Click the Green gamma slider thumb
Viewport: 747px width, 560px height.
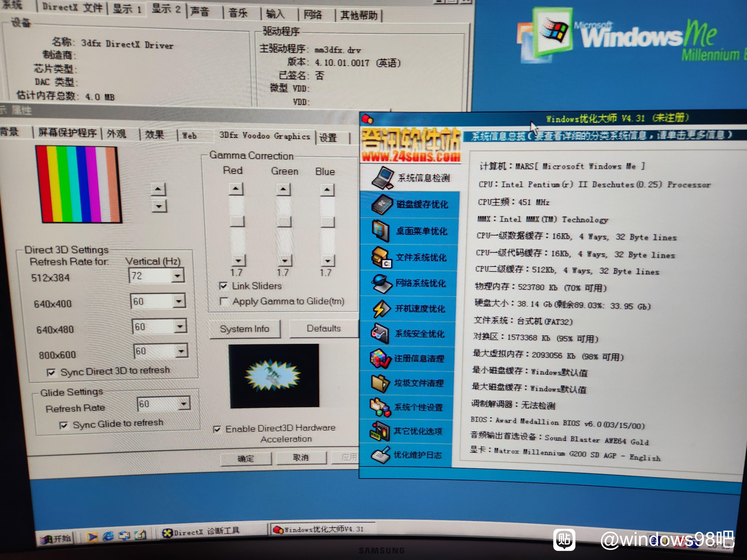(x=285, y=222)
